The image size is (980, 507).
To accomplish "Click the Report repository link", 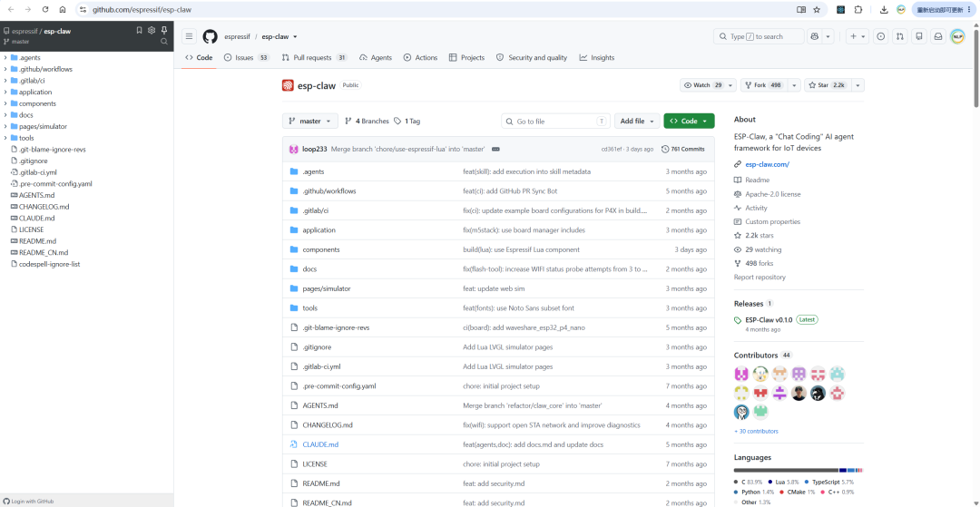I will 759,278.
